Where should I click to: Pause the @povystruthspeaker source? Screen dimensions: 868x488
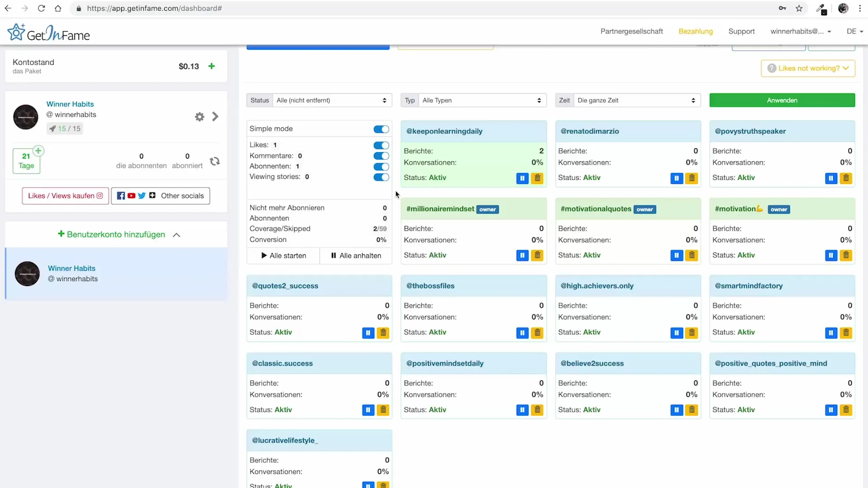coord(831,178)
